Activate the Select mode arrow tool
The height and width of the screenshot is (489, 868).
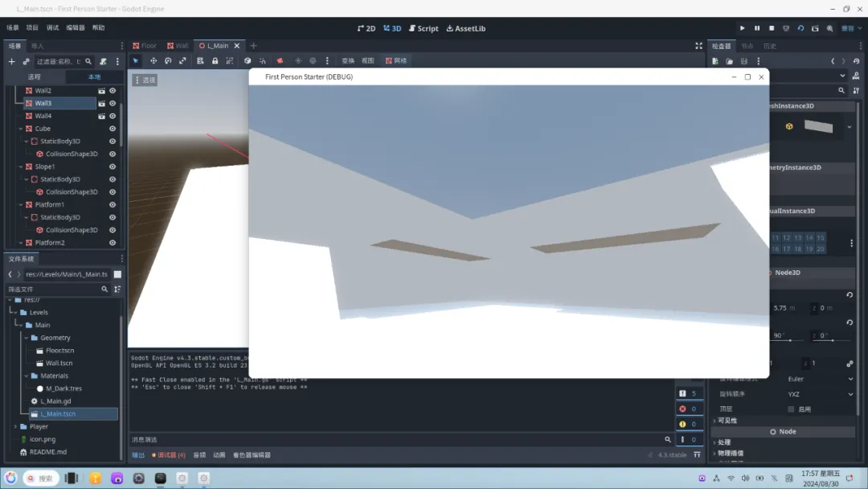(136, 61)
